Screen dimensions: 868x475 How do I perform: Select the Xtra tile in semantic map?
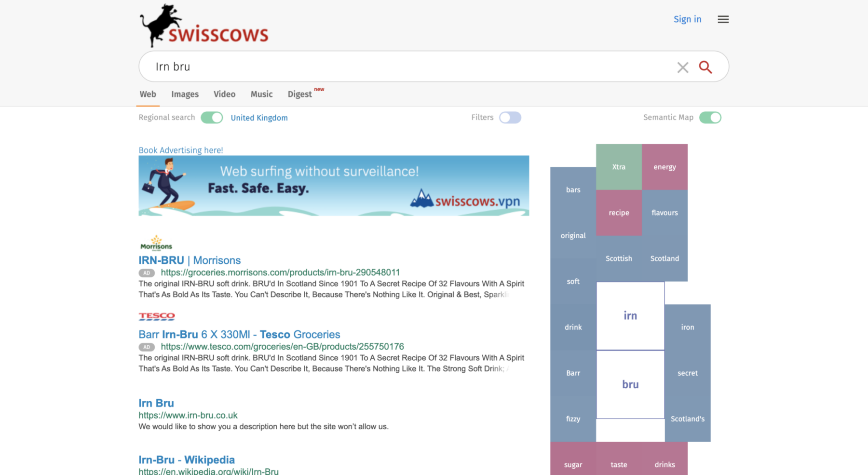[619, 167]
